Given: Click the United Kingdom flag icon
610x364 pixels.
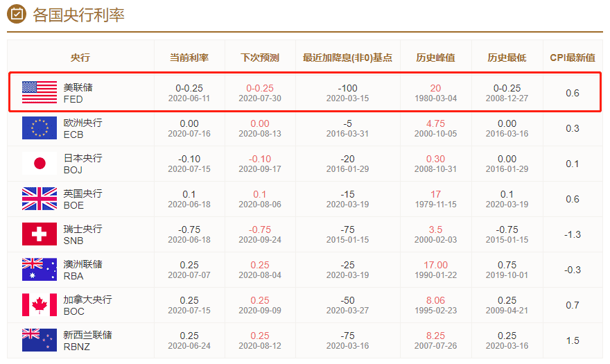Looking at the screenshot, I should (x=40, y=198).
